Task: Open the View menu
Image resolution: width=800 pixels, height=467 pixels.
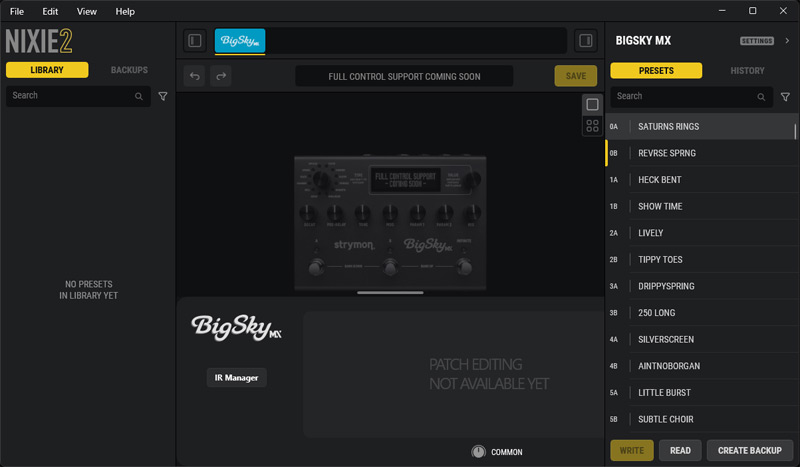Action: [x=87, y=11]
